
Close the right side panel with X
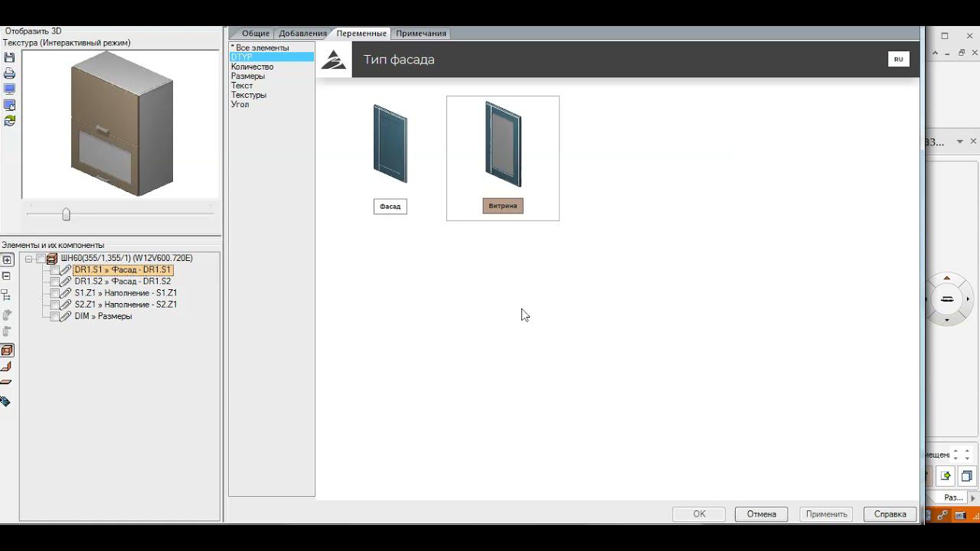point(973,142)
